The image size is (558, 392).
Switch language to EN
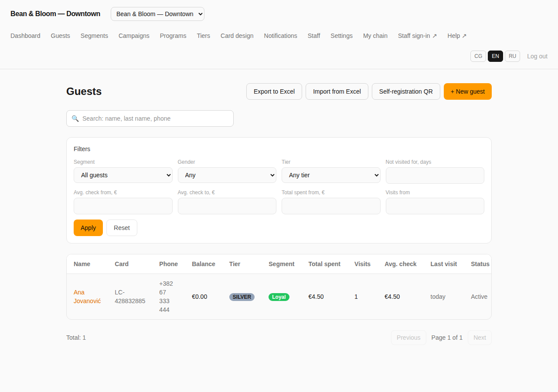tap(495, 56)
